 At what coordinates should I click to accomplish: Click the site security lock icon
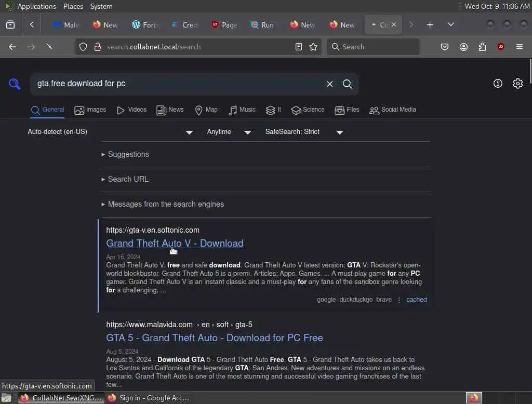click(98, 47)
